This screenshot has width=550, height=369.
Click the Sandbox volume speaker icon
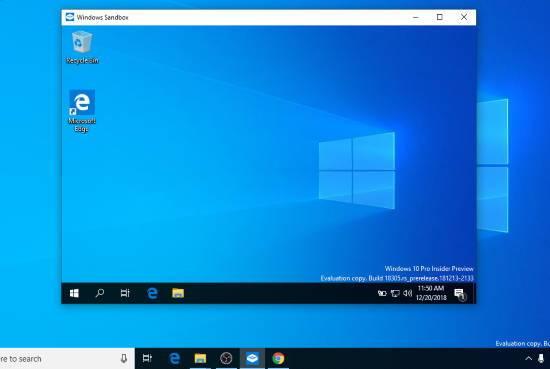[407, 293]
